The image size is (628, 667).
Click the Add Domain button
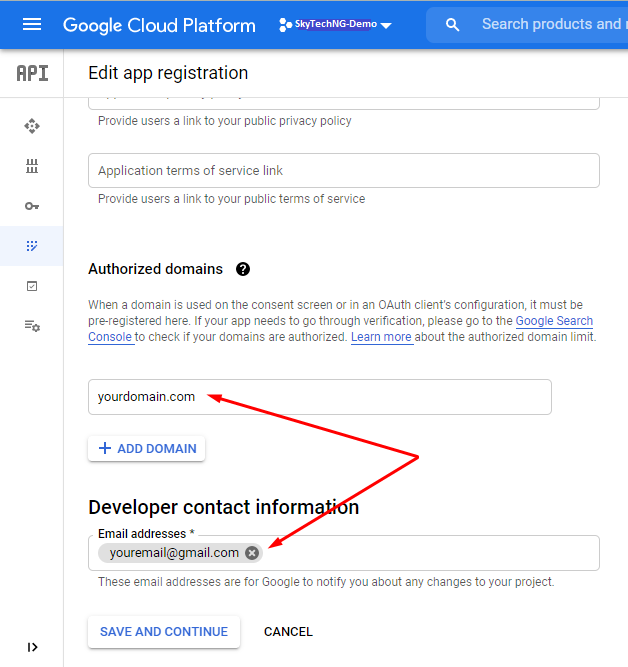147,449
